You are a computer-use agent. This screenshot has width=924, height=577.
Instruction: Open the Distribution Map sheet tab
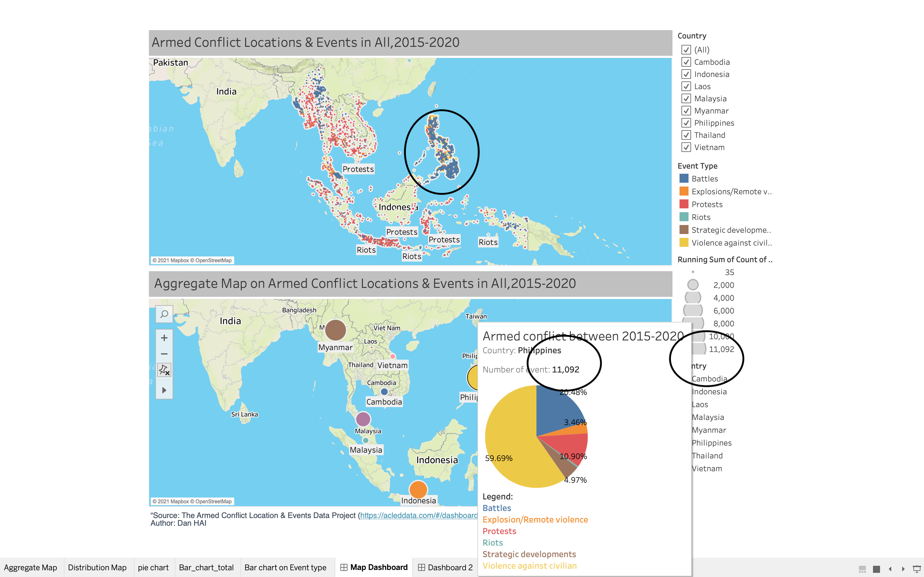click(x=97, y=567)
